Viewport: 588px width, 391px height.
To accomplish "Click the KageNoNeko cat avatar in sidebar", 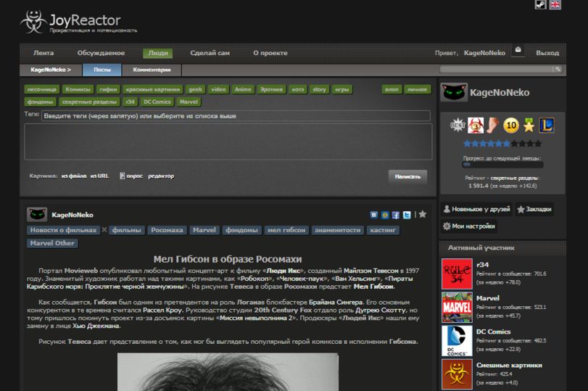I will pyautogui.click(x=454, y=92).
